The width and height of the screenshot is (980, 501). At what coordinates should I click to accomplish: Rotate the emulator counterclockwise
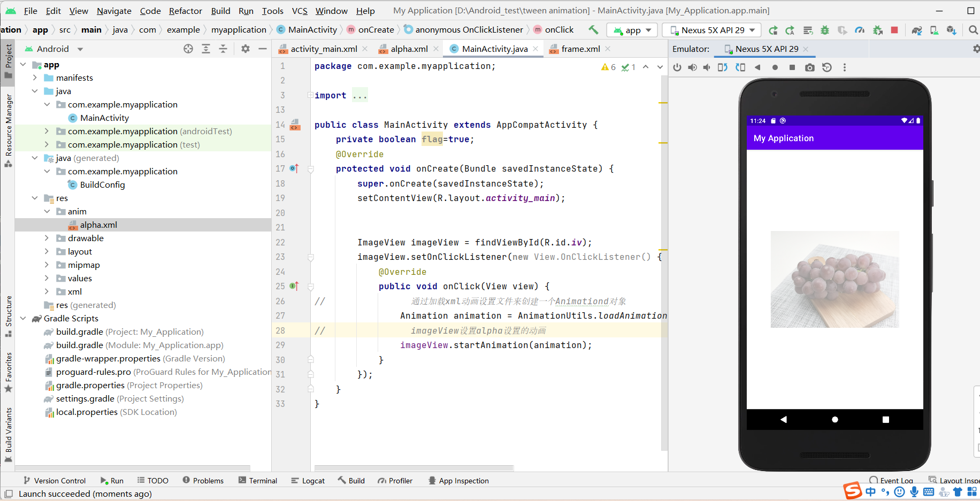tap(723, 67)
